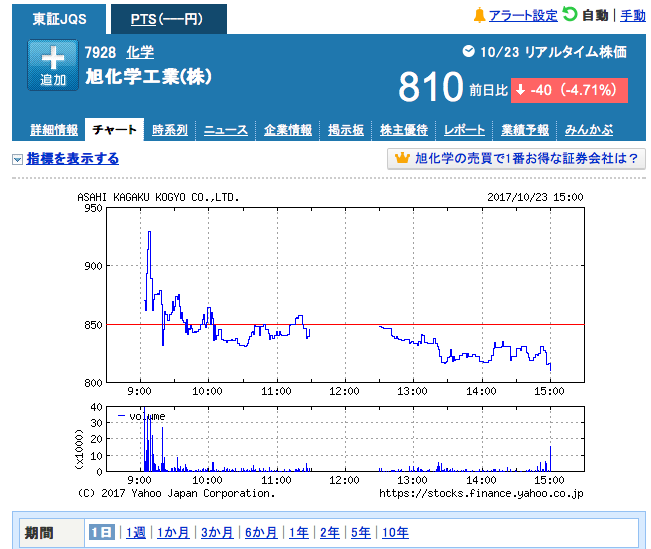Open the 指標を表示する link
The height and width of the screenshot is (549, 651).
(73, 159)
